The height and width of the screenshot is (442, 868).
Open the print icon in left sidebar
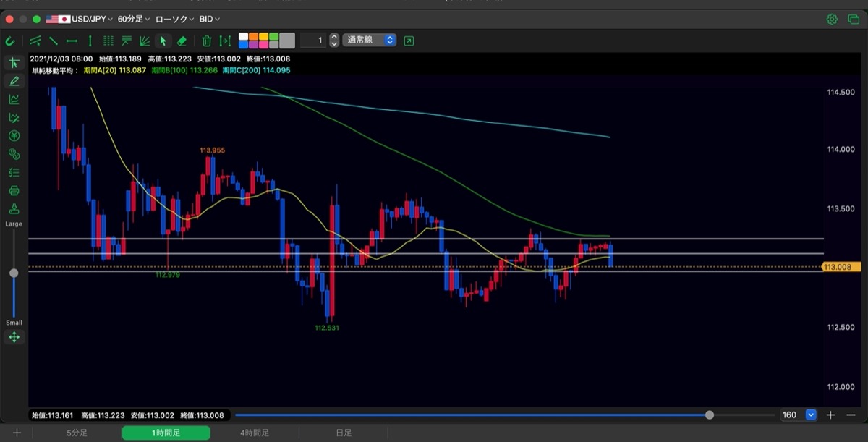(14, 191)
